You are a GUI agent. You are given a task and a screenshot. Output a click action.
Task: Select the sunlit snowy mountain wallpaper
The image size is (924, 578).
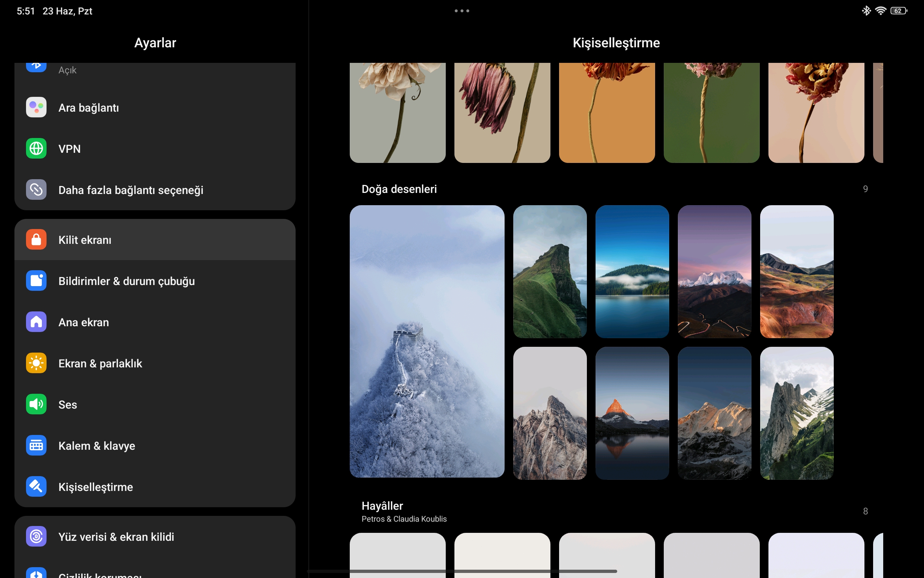coord(714,413)
